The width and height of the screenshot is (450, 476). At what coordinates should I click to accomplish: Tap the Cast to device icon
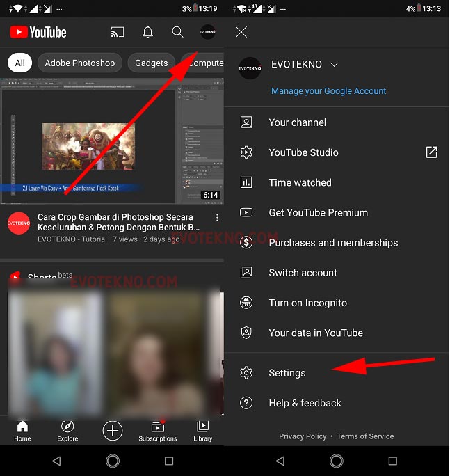(118, 32)
